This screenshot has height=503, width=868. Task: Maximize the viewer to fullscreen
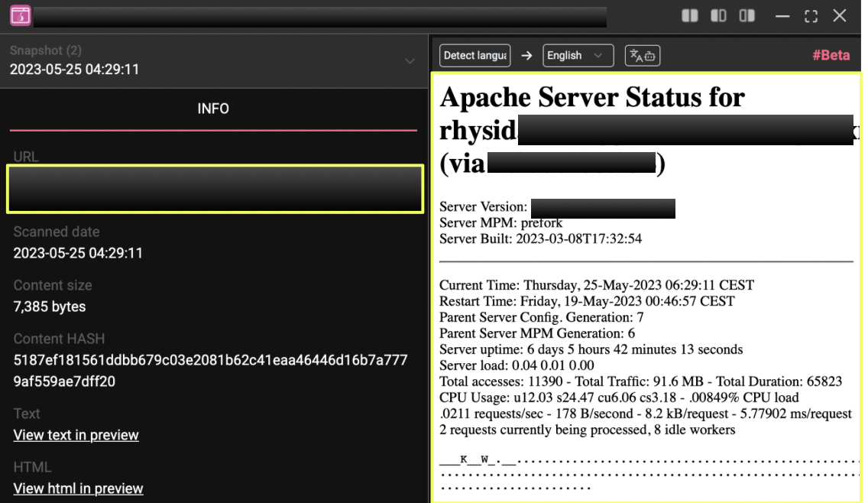coord(811,15)
